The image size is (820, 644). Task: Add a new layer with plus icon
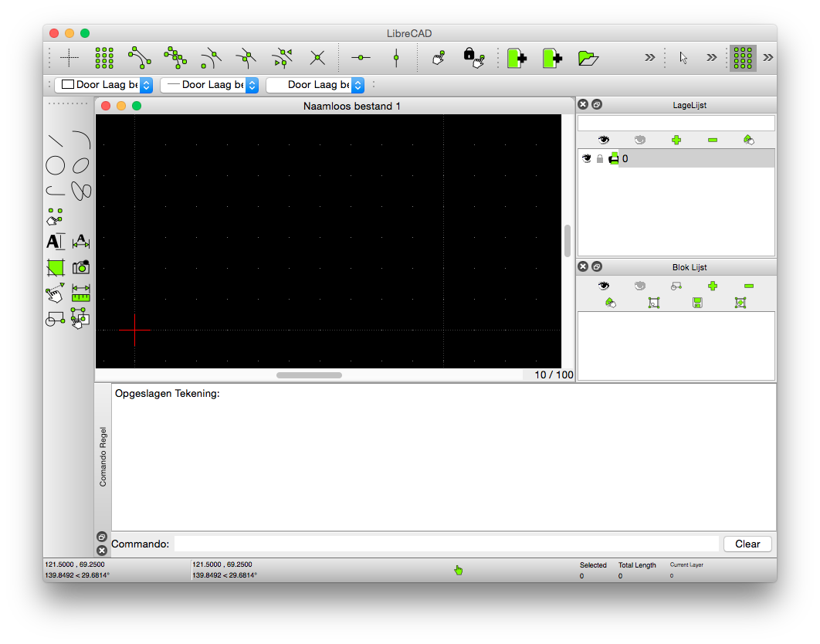coord(676,140)
